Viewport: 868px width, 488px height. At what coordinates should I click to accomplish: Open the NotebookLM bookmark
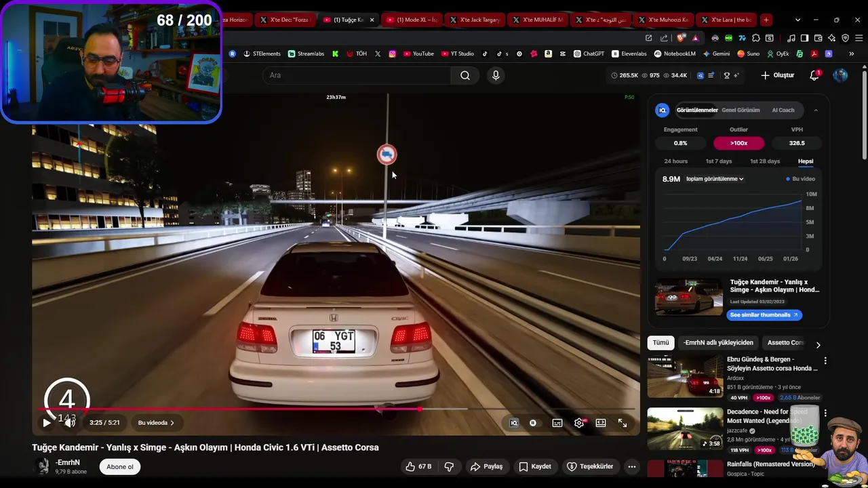click(x=675, y=54)
